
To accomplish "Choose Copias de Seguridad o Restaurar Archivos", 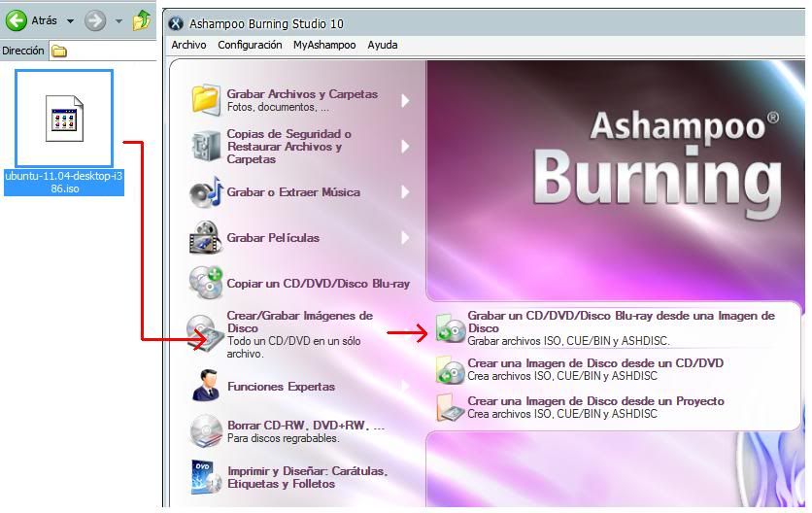I will coord(289,147).
